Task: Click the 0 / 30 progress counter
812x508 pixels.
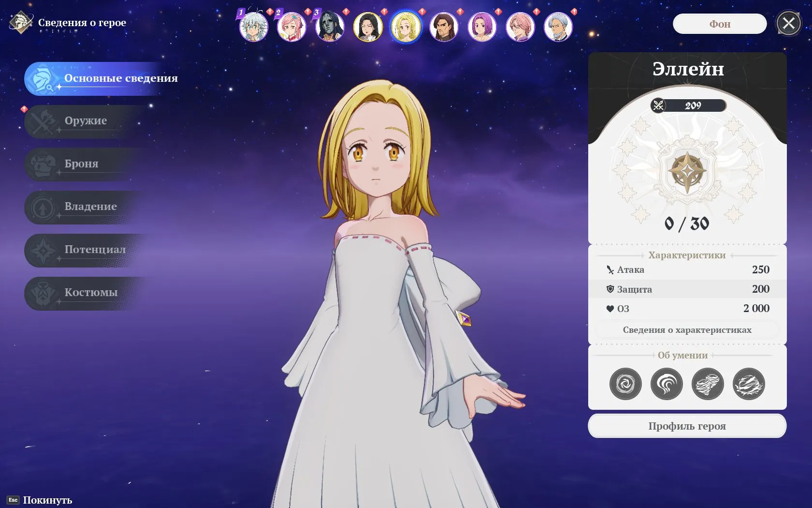Action: point(687,224)
